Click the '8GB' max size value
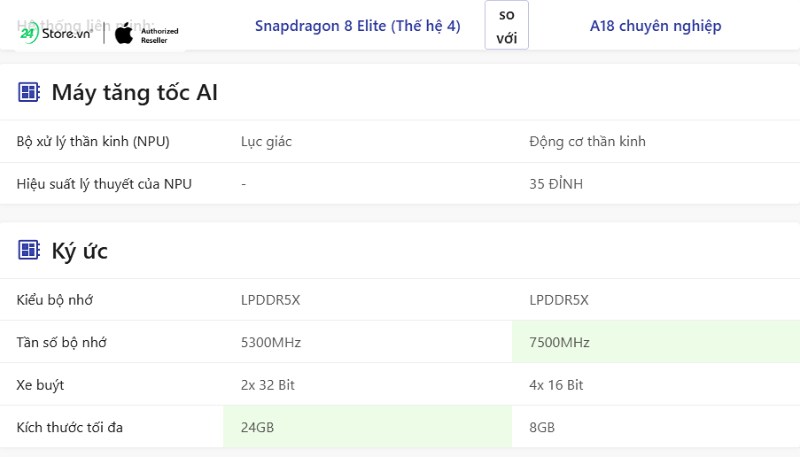The image size is (800, 457). [542, 427]
